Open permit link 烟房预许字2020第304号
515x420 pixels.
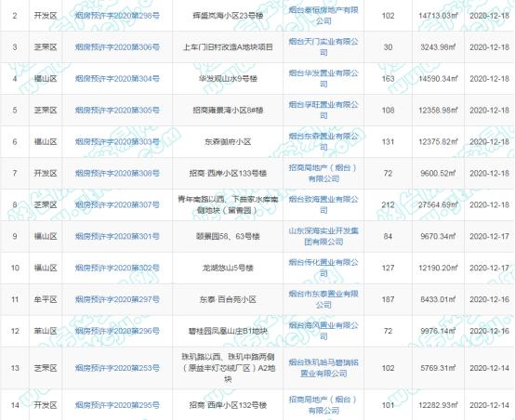[x=117, y=79]
